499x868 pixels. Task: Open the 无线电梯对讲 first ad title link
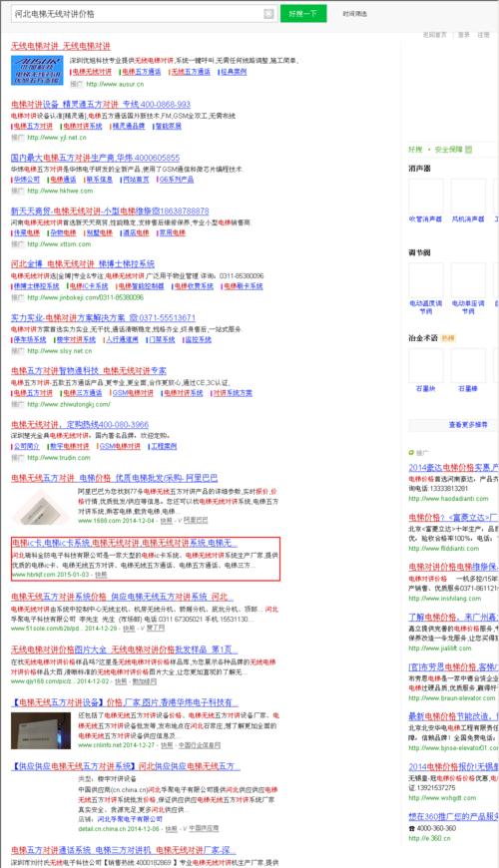tap(60, 46)
